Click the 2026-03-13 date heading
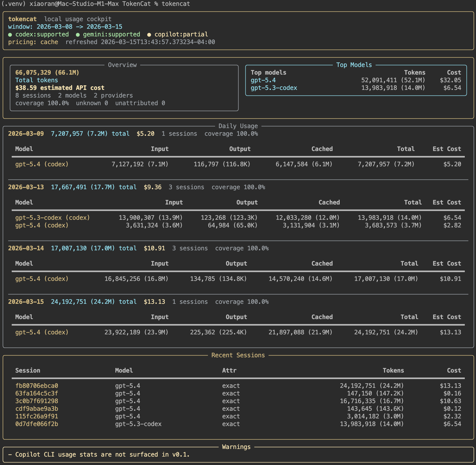 tap(26, 187)
